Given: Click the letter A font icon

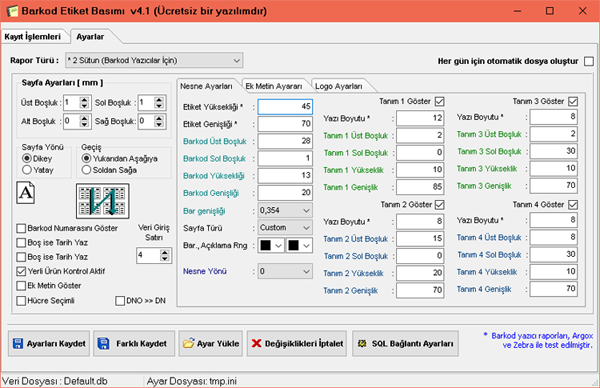Looking at the screenshot, I should pyautogui.click(x=26, y=193).
